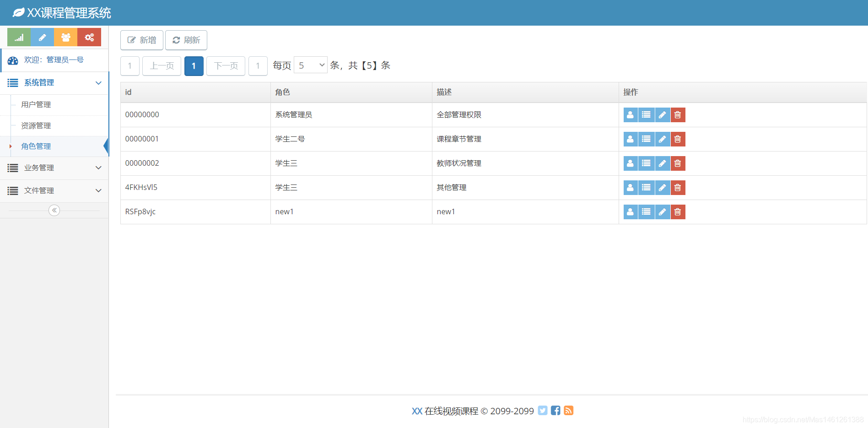The width and height of the screenshot is (868, 428).
Task: Delete role RSFp8vjc with trash icon
Action: point(678,212)
